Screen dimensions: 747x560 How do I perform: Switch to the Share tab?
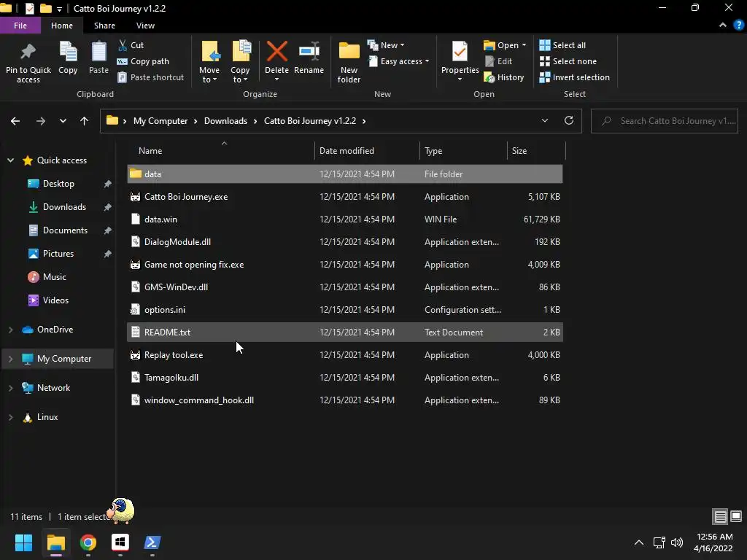[104, 26]
